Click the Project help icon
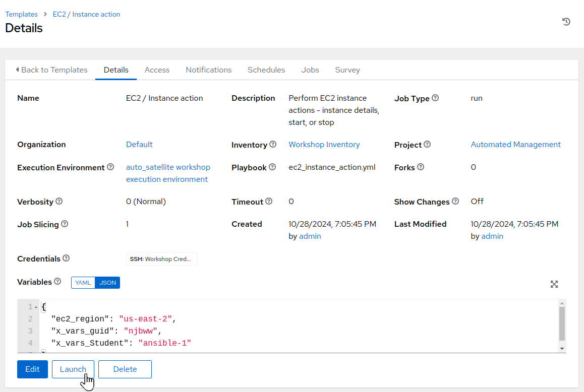The width and height of the screenshot is (584, 392). coord(427,144)
